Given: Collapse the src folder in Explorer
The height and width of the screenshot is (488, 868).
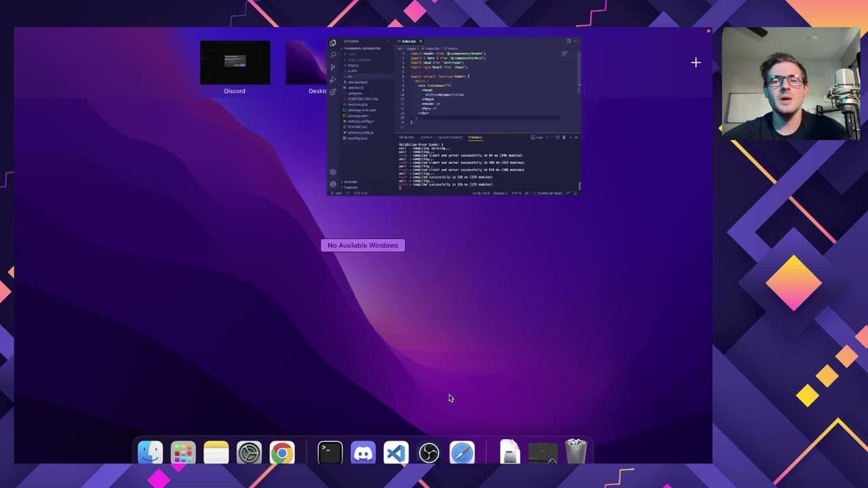Looking at the screenshot, I should coord(351,77).
